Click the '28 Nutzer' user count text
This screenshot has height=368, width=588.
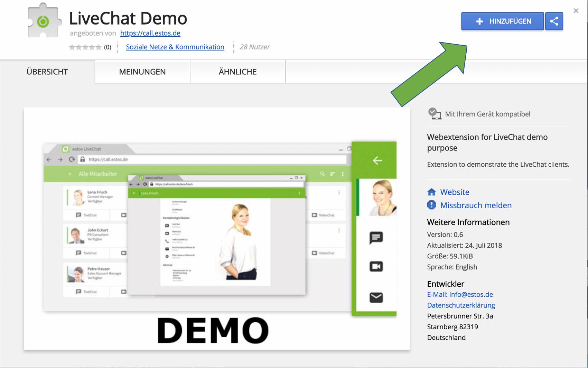point(254,47)
